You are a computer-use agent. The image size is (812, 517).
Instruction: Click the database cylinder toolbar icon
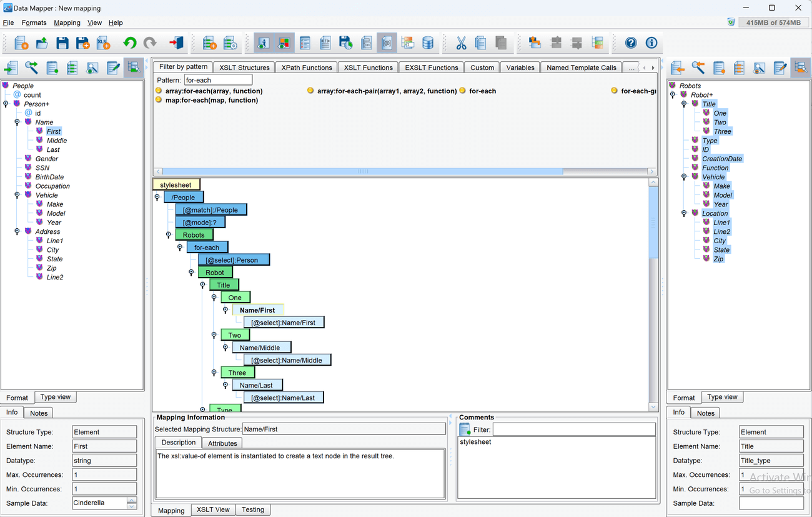tap(428, 43)
